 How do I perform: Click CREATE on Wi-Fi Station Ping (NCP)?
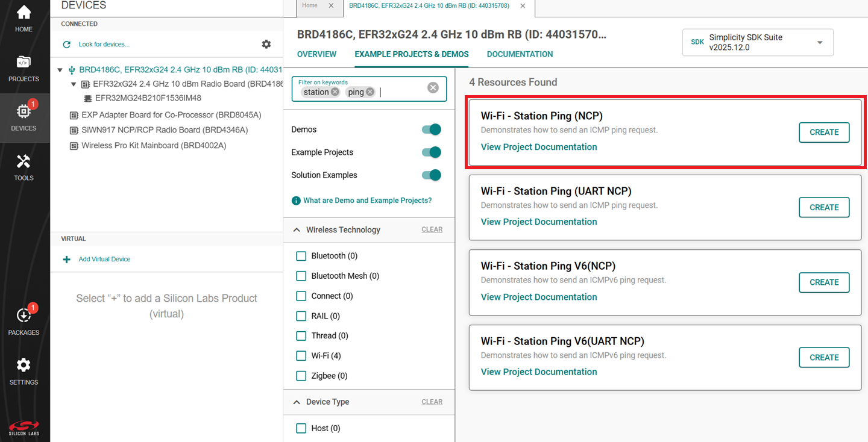click(x=824, y=132)
